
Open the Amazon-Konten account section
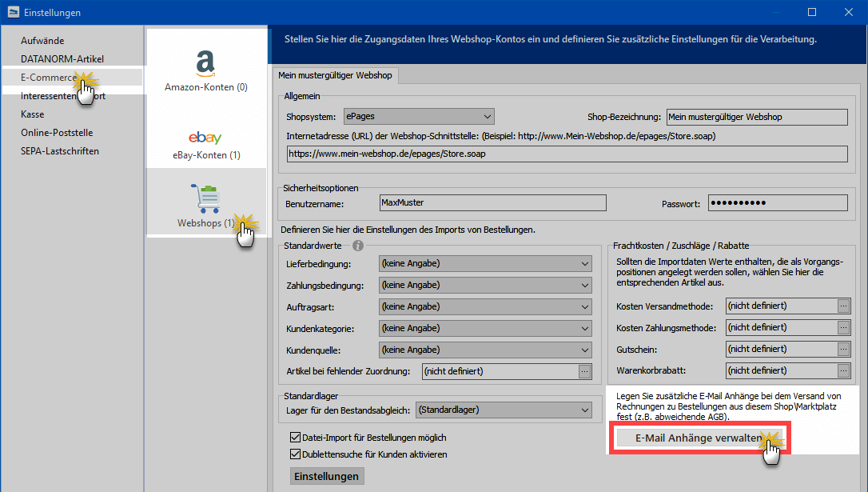coord(206,70)
